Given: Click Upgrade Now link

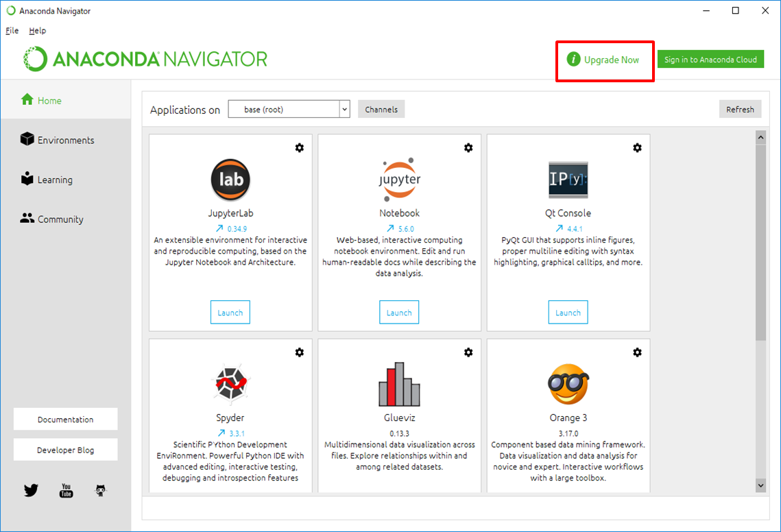Looking at the screenshot, I should [612, 60].
